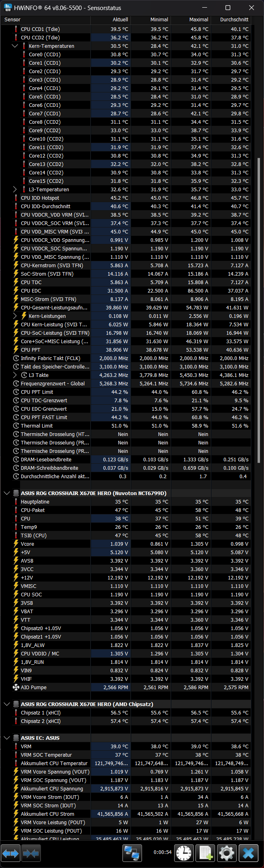Click the Aktuell column header

tap(110, 19)
